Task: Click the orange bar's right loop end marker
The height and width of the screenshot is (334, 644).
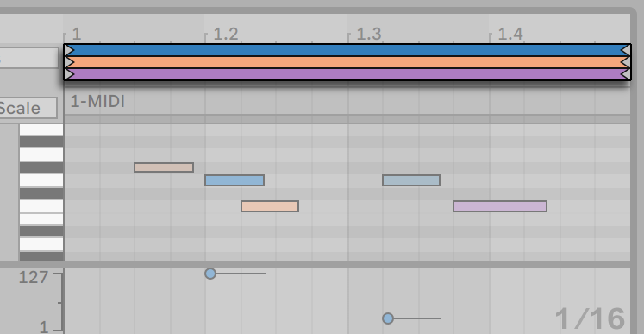Action: click(x=626, y=62)
